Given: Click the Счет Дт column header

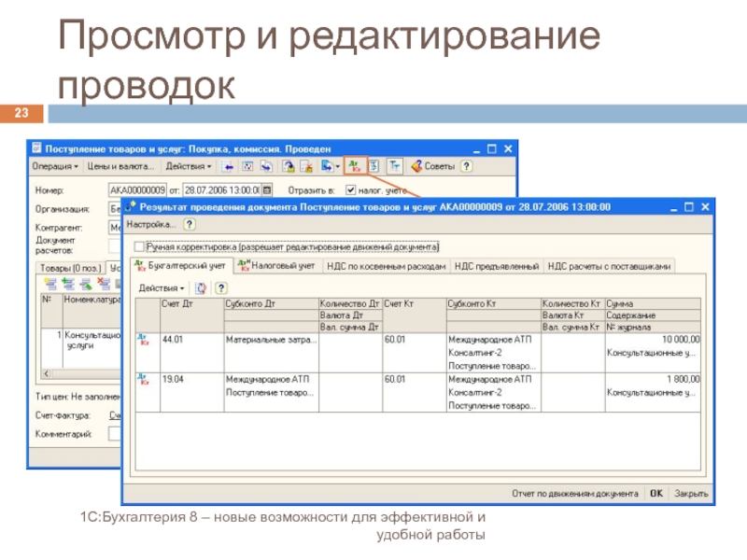Looking at the screenshot, I should pos(192,315).
